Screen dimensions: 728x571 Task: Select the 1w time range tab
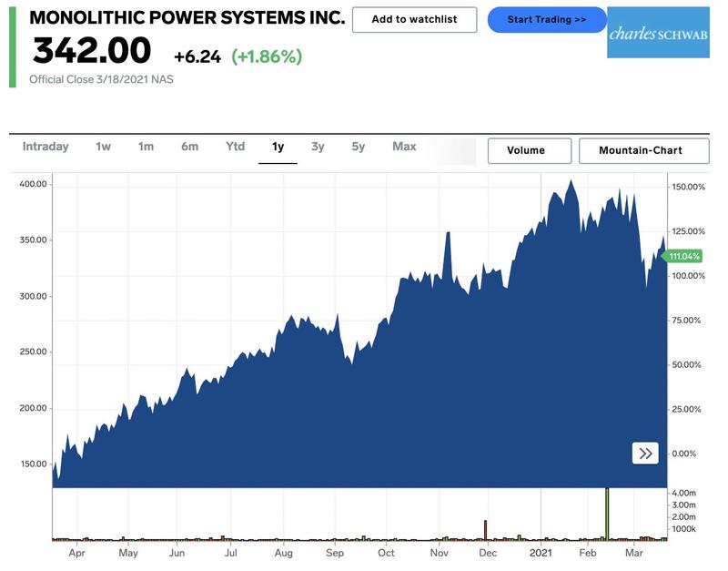coord(103,147)
